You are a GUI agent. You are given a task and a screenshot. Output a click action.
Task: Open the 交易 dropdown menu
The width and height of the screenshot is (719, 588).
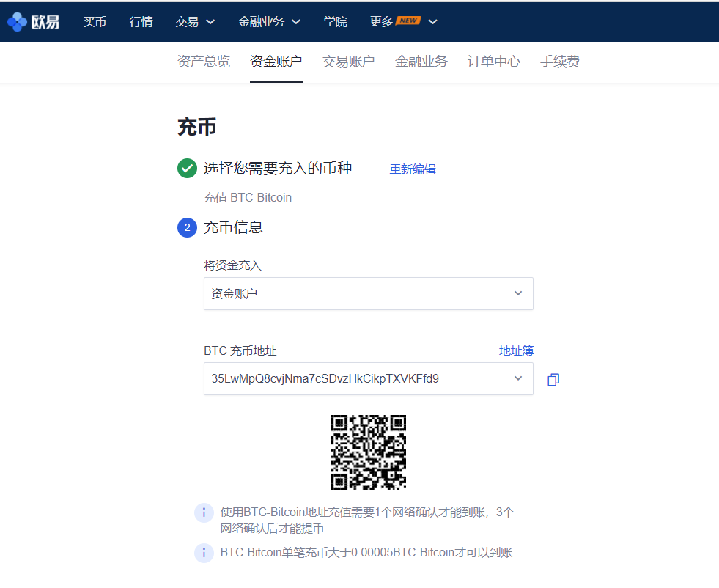click(195, 21)
